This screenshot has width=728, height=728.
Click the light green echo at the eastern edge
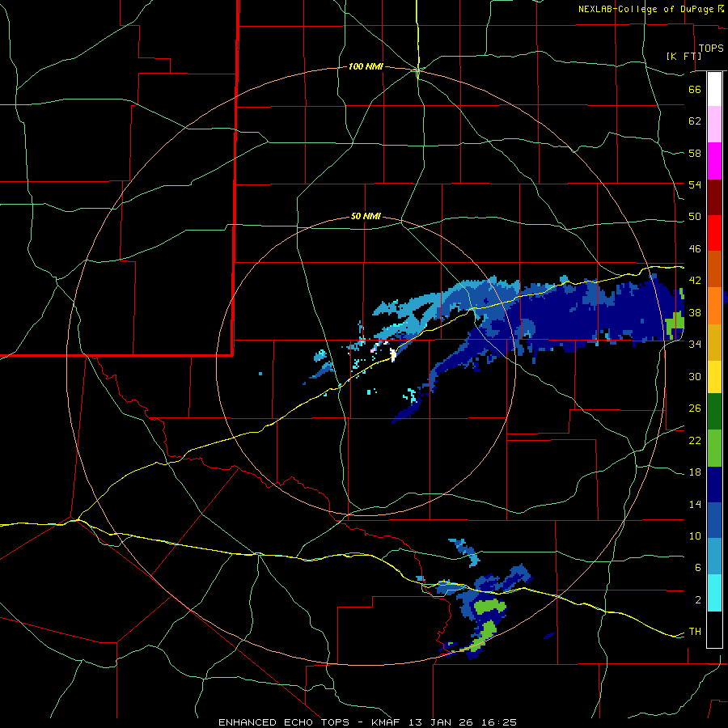click(676, 323)
